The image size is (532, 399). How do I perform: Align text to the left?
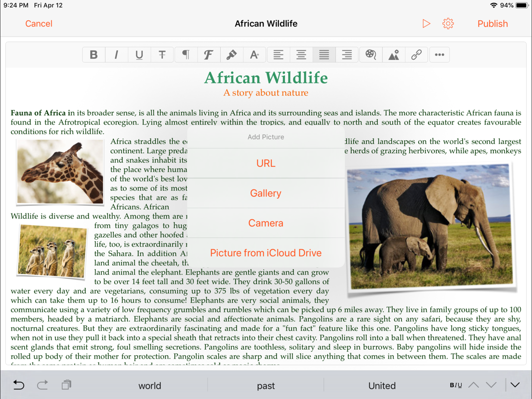[279, 54]
